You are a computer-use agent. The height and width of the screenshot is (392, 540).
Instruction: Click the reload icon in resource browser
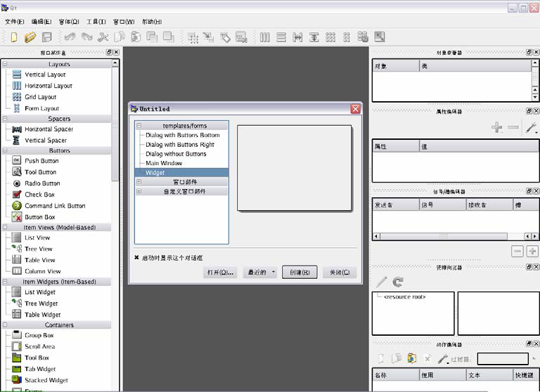[398, 282]
